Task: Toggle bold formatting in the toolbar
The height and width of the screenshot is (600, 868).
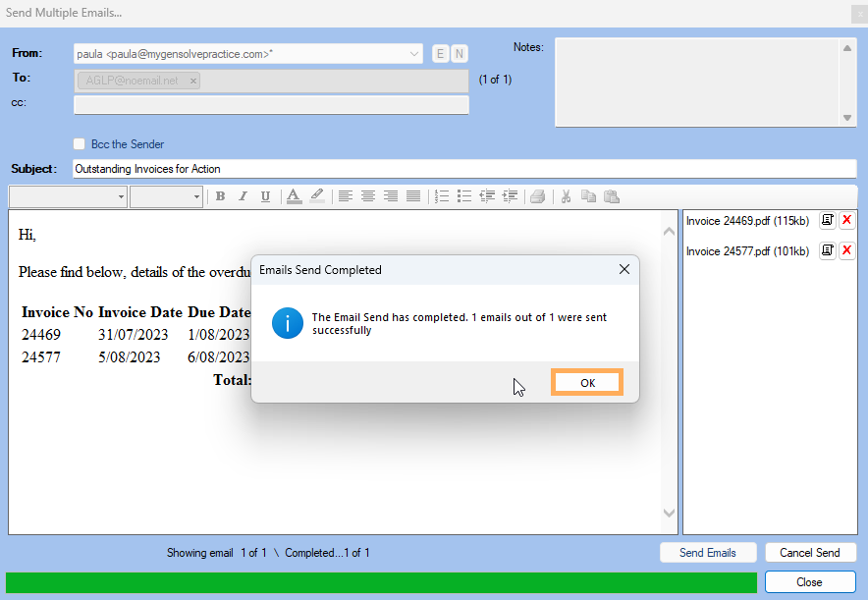Action: tap(220, 196)
